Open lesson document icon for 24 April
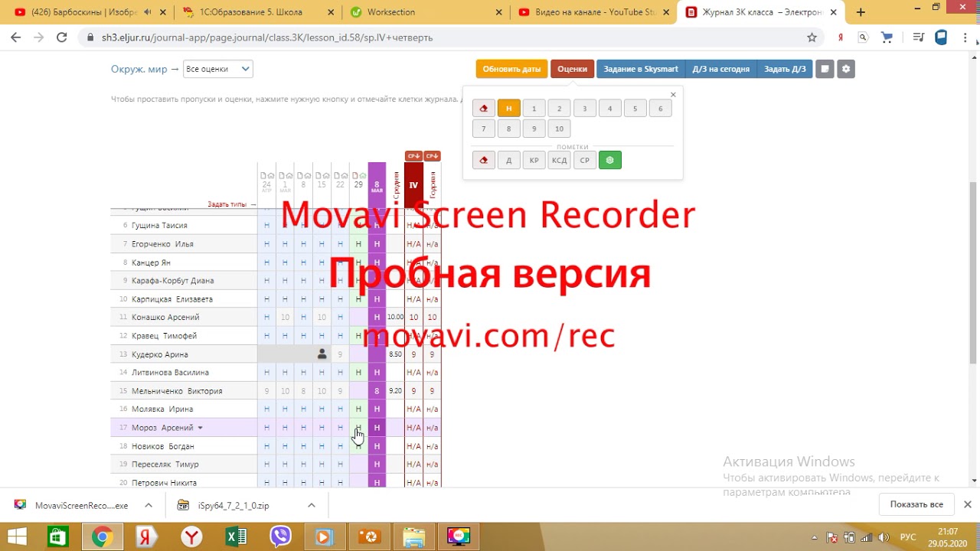This screenshot has width=980, height=551. click(x=263, y=175)
